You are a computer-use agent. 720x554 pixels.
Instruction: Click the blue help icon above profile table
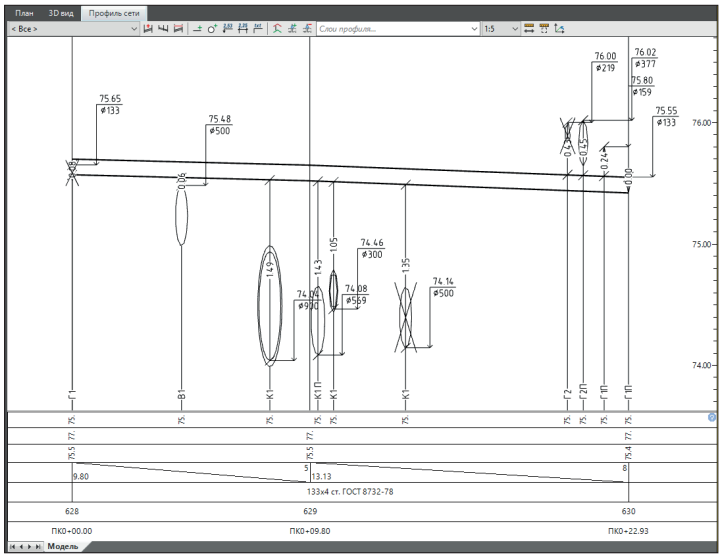pyautogui.click(x=712, y=416)
